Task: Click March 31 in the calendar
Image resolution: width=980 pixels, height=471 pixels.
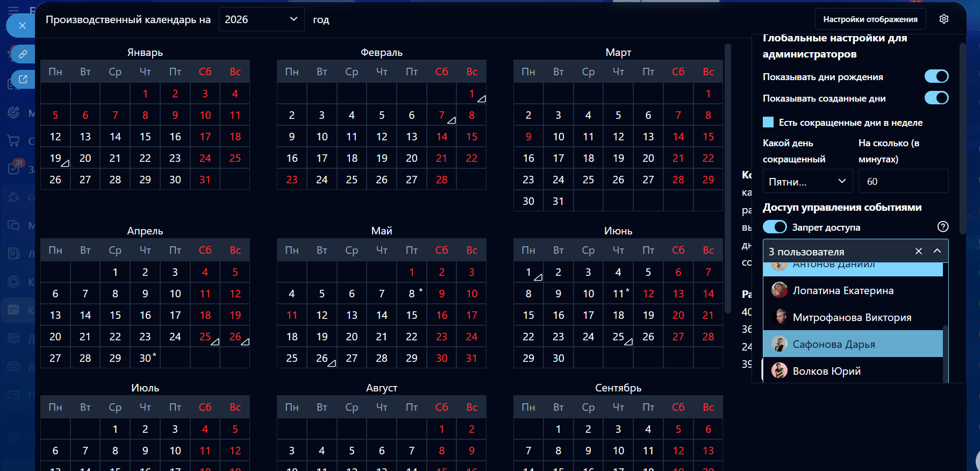Action: tap(558, 201)
